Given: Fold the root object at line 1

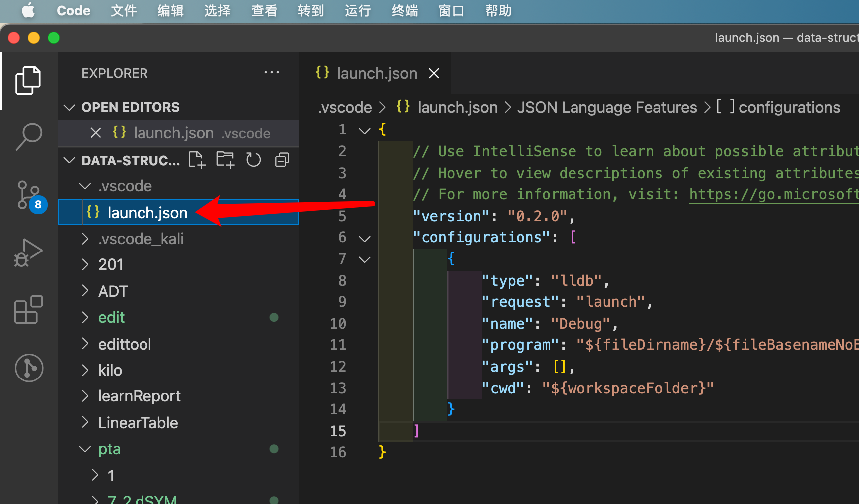Looking at the screenshot, I should click(365, 130).
